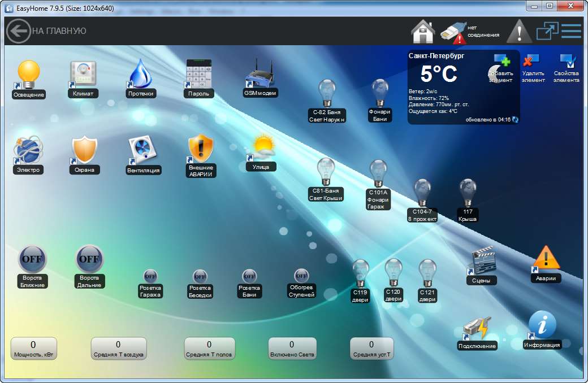The image size is (588, 383).
Task: Click the Мощность, кВт indicator button
Action: pos(34,349)
